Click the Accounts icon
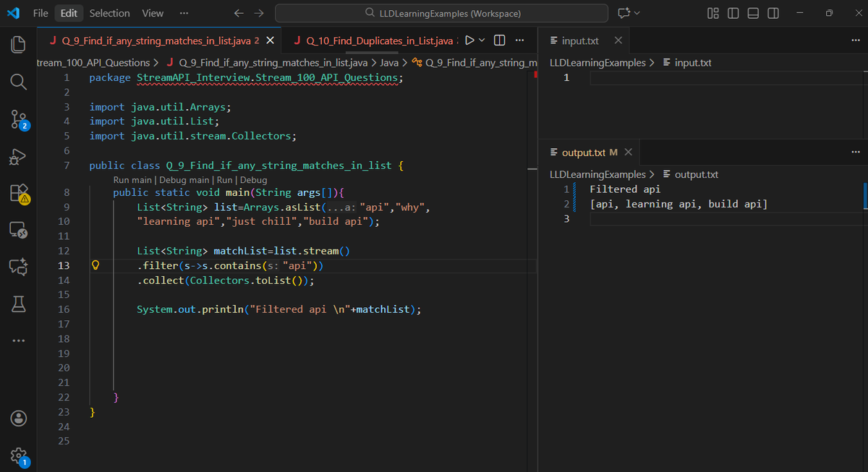 click(17, 418)
